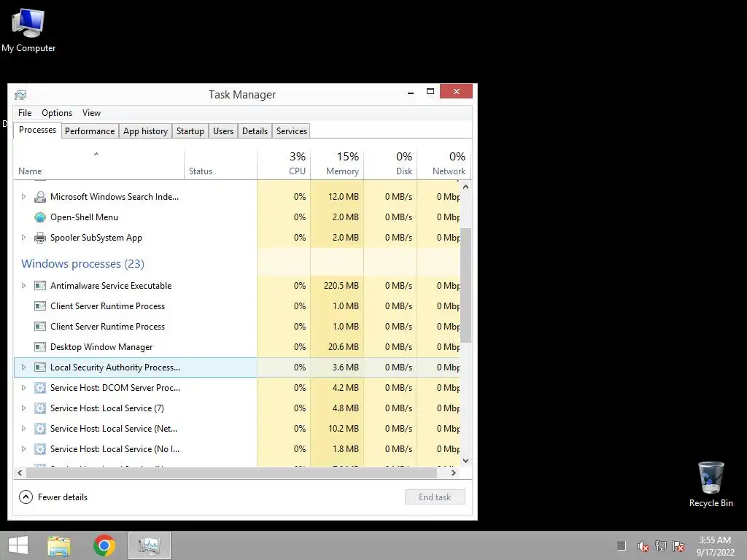
Task: Click the Fewer details arrow icon
Action: (26, 497)
